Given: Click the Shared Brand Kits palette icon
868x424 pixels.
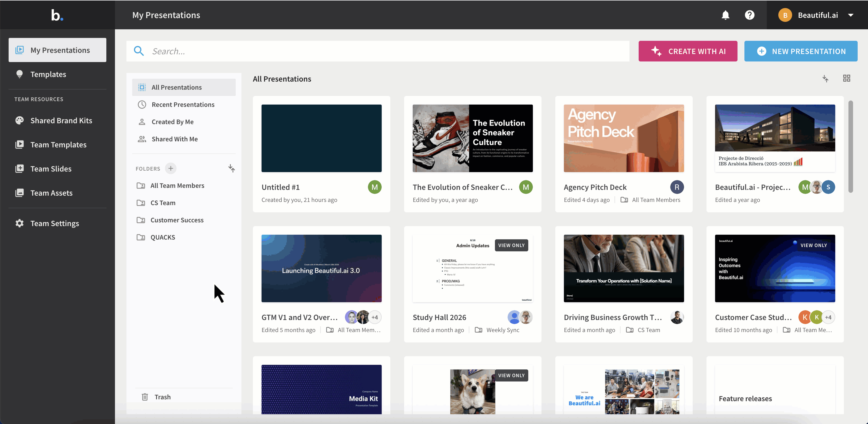Looking at the screenshot, I should (20, 121).
